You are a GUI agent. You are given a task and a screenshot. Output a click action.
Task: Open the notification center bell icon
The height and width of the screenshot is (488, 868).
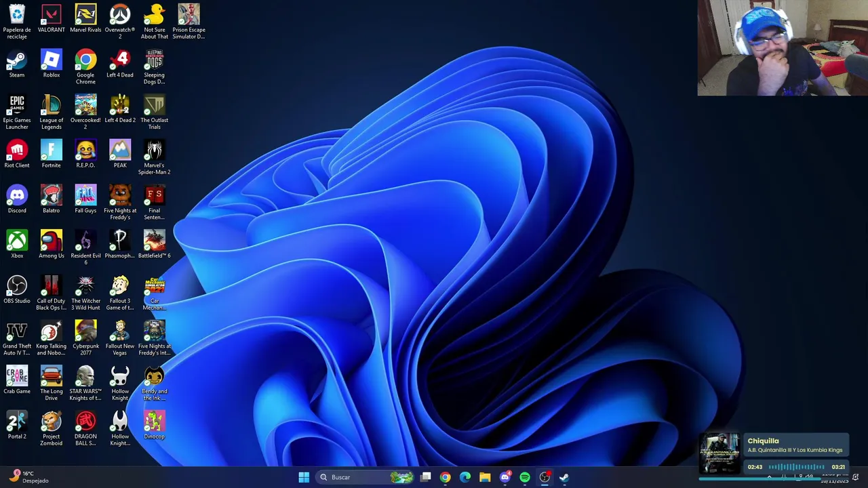856,477
